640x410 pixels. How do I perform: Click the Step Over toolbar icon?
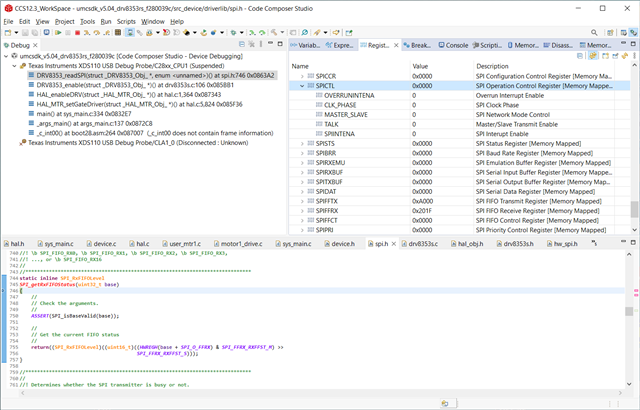(97, 33)
